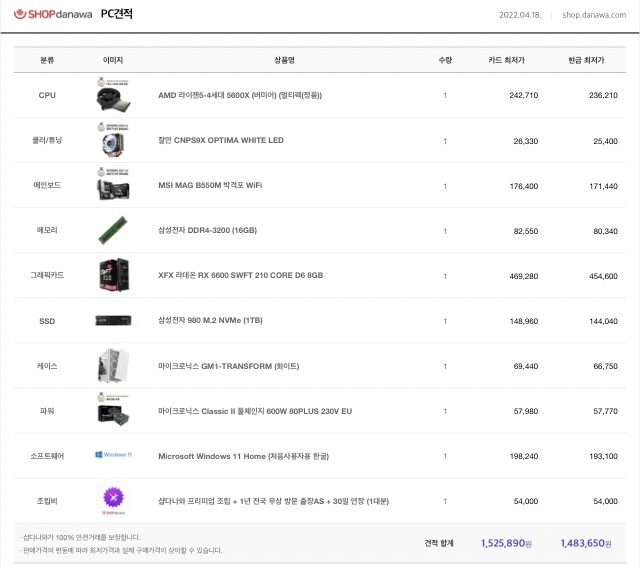Image resolution: width=640 pixels, height=568 pixels.
Task: Click the motherboard cash price 171,440
Action: [x=603, y=186]
